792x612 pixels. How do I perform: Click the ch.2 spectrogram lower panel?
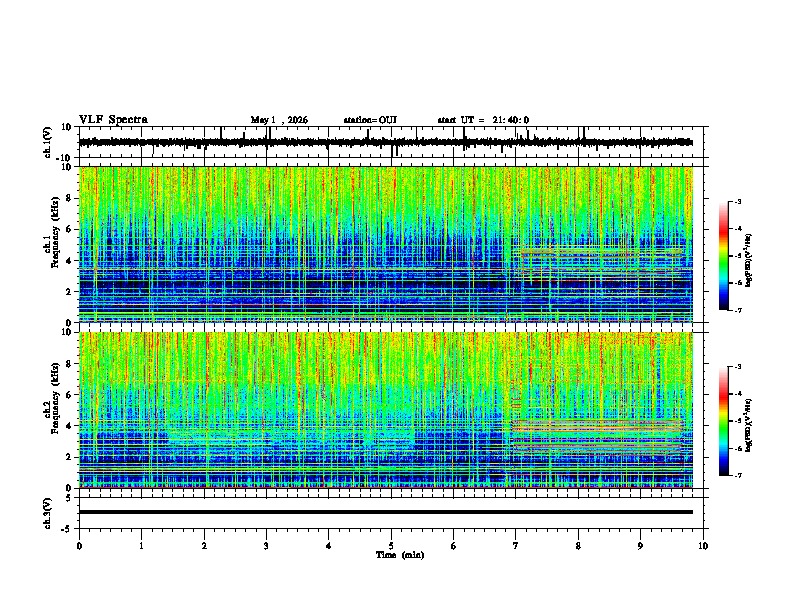386,410
